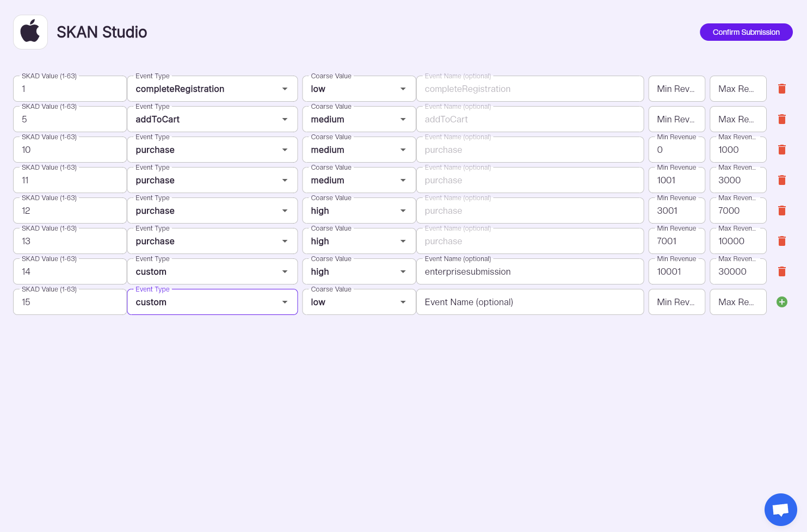Remove SKAD value 10 row via trash icon
The width and height of the screenshot is (807, 532).
coord(781,150)
